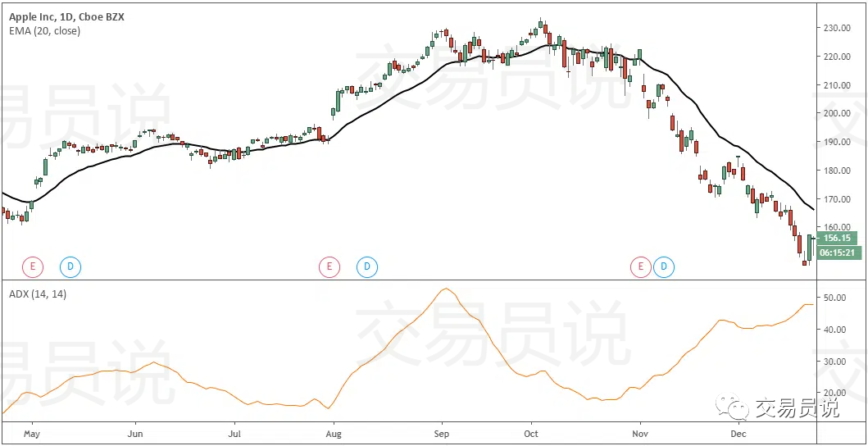Select the EMA (20, close) indicator label
This screenshot has height=446, width=868.
(x=45, y=31)
